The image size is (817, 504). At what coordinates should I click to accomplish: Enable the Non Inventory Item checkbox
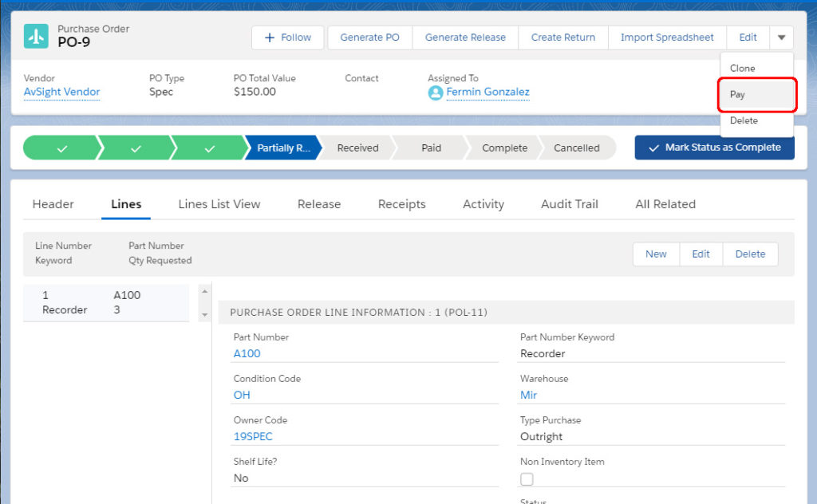click(x=527, y=478)
